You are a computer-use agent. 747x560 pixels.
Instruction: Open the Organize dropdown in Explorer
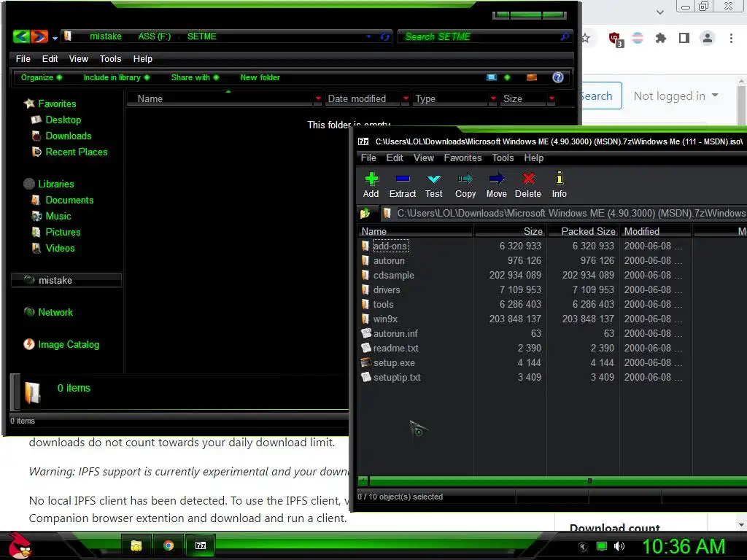[x=41, y=77]
